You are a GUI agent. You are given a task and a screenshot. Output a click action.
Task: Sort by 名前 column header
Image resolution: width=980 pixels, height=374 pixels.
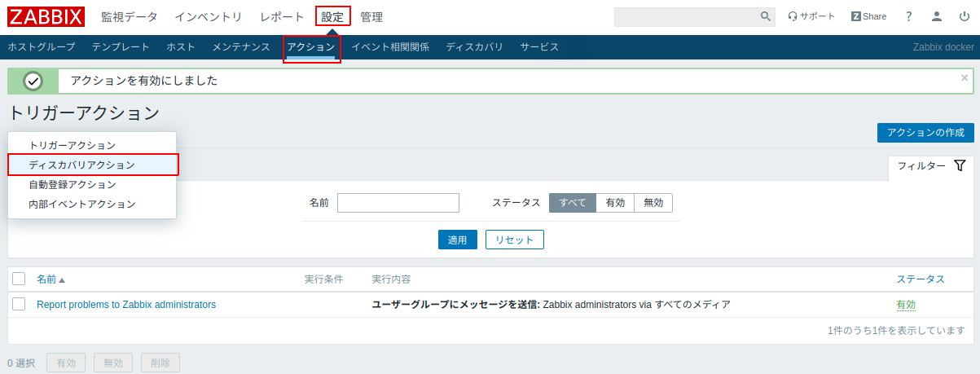(51, 279)
